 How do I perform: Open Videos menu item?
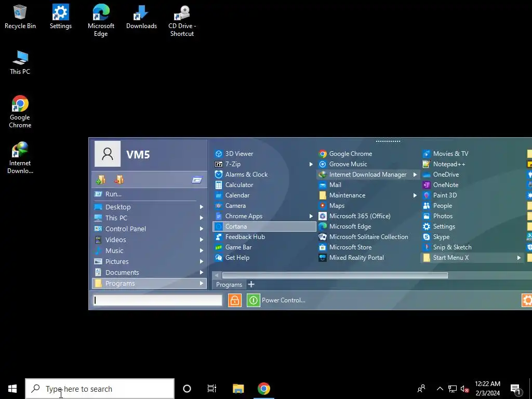click(150, 240)
